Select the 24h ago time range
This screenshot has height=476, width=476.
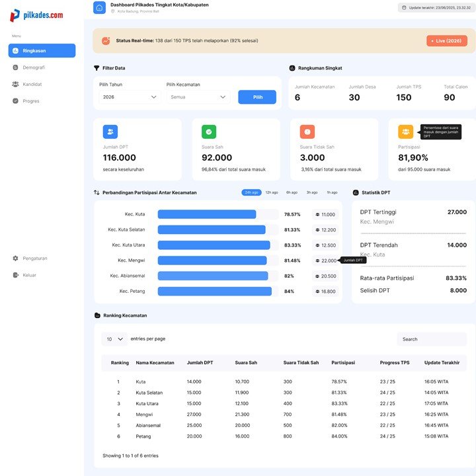251,192
